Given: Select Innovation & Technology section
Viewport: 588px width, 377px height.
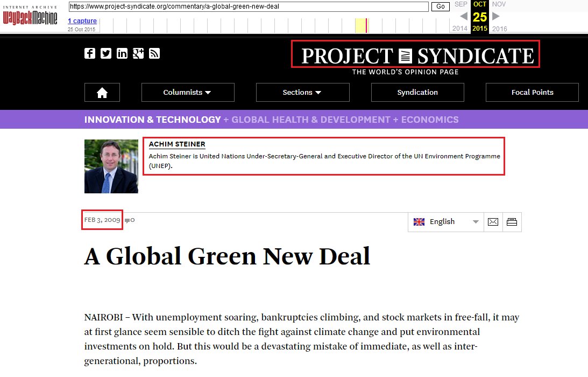Looking at the screenshot, I should pos(153,120).
